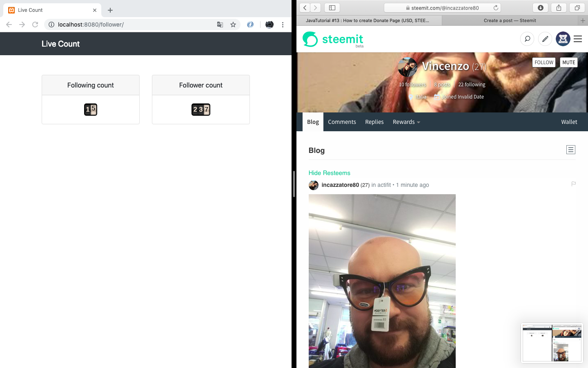Mute Vincenzo with the MUTE button
Image resolution: width=588 pixels, height=368 pixels.
(569, 63)
